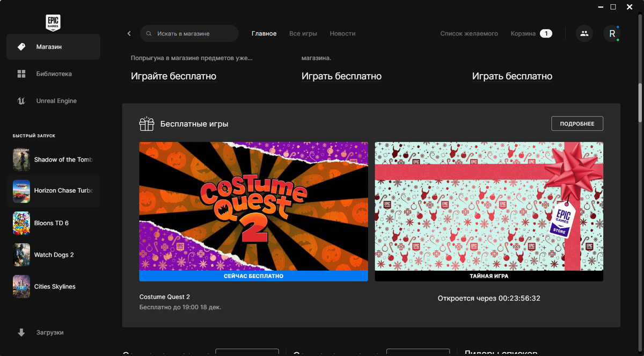Open Shadow of the Tomb Raider quick launch icon
The height and width of the screenshot is (356, 644).
coord(21,159)
